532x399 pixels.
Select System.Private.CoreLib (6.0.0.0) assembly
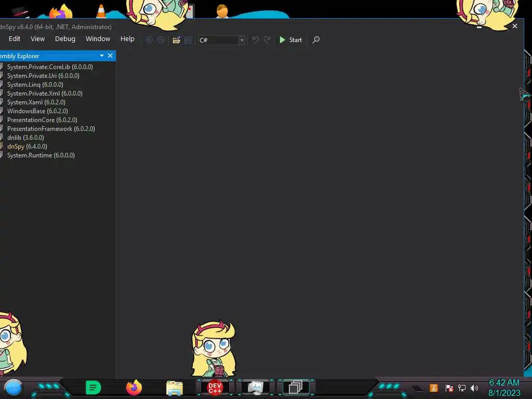coord(50,67)
